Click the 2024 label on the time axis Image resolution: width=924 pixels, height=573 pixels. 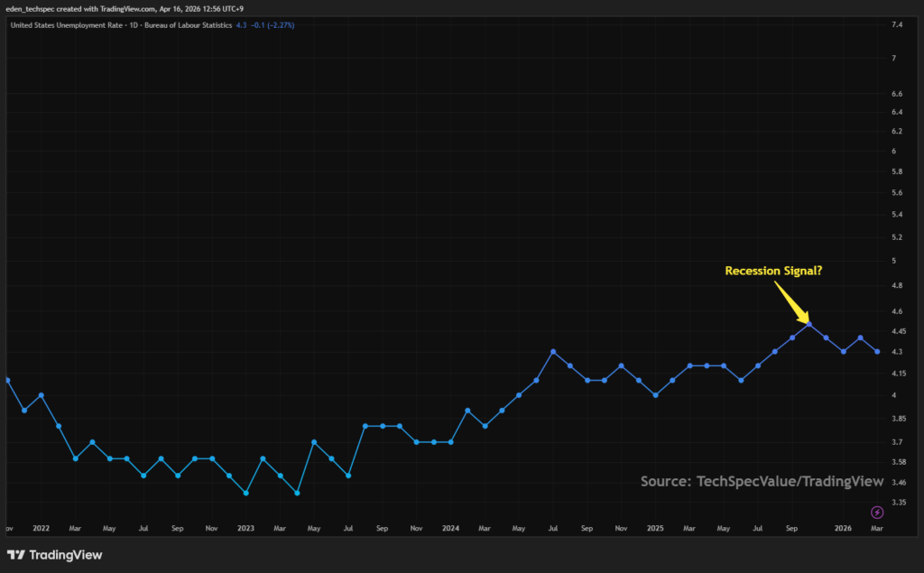click(x=450, y=528)
